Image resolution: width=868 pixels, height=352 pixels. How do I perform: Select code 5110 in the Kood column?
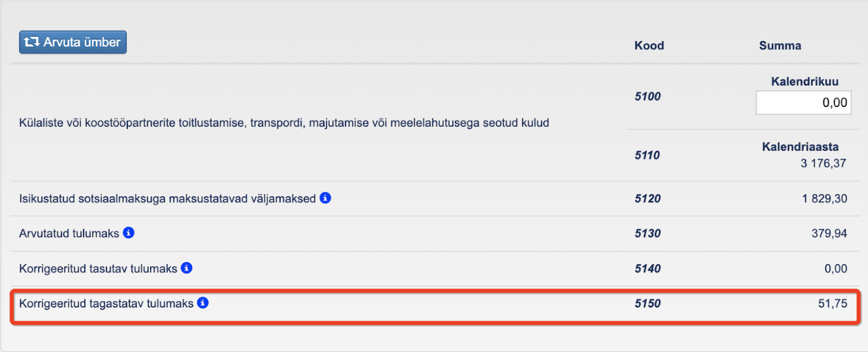[647, 155]
